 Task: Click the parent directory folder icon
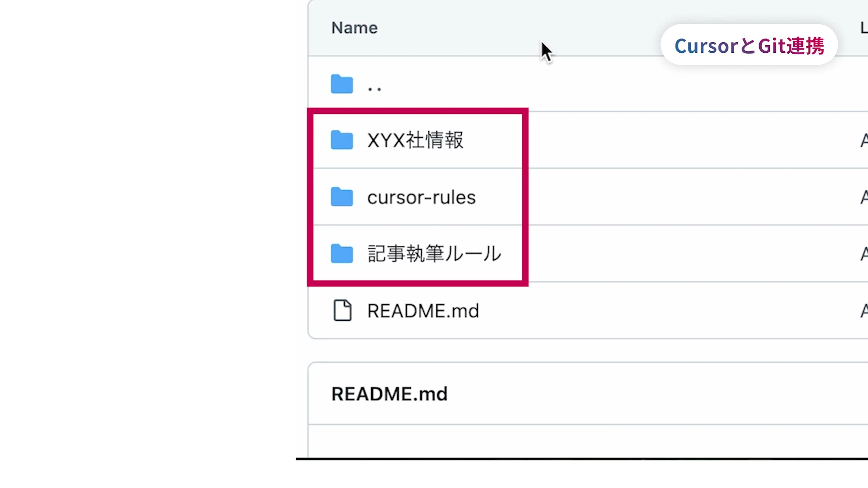pyautogui.click(x=342, y=84)
